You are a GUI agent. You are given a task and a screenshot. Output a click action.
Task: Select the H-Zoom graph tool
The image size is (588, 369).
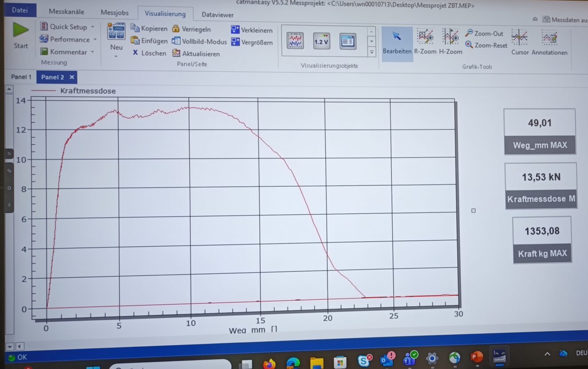[x=450, y=41]
